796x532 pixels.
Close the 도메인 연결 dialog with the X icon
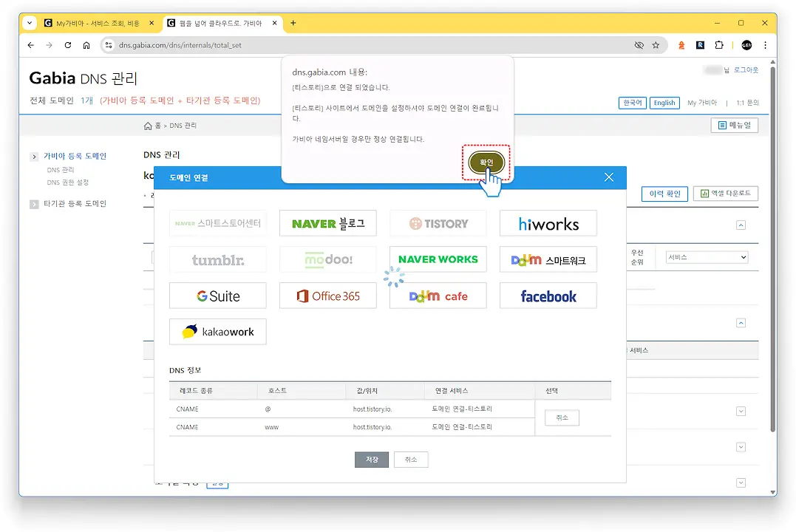point(609,177)
